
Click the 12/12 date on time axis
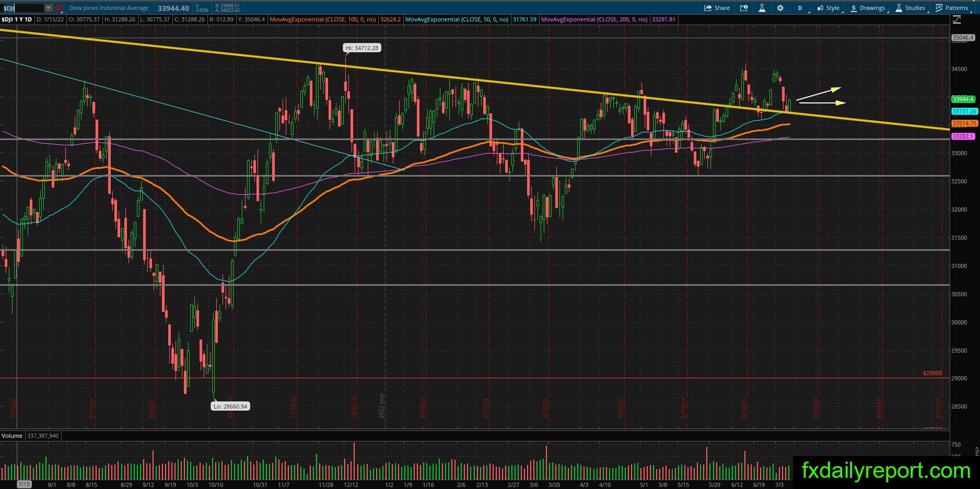tap(351, 484)
